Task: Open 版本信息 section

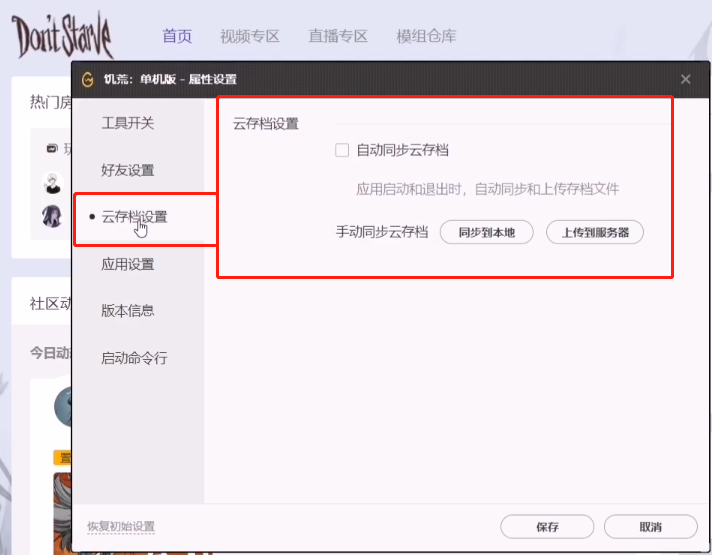Action: (x=128, y=311)
